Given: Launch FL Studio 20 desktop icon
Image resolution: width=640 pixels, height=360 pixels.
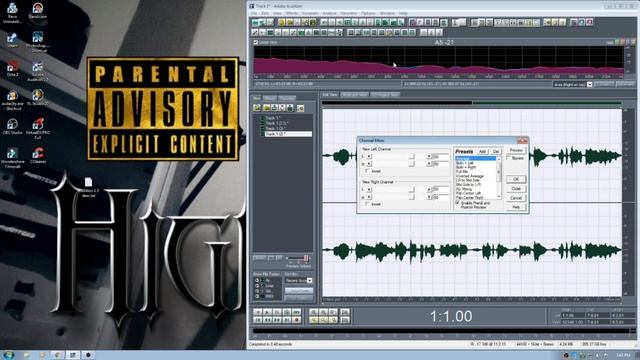Looking at the screenshot, I should (x=38, y=96).
